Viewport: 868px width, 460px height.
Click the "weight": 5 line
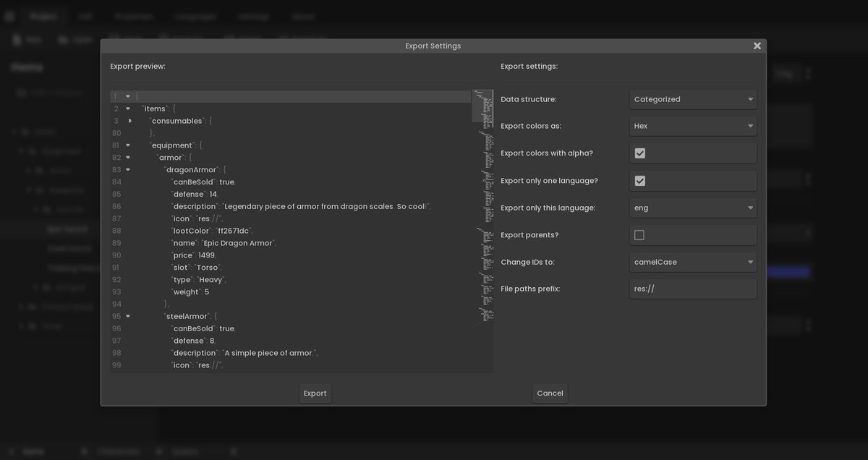pyautogui.click(x=190, y=292)
